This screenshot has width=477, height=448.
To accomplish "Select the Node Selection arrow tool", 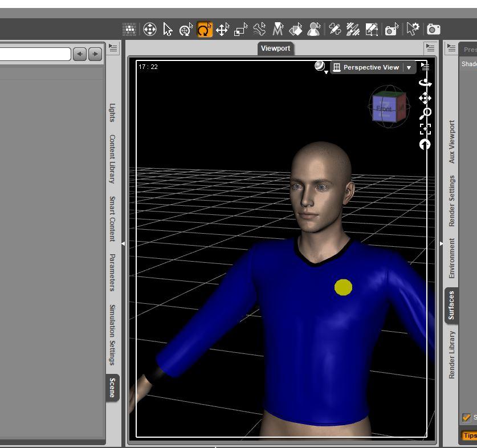I will click(x=168, y=30).
